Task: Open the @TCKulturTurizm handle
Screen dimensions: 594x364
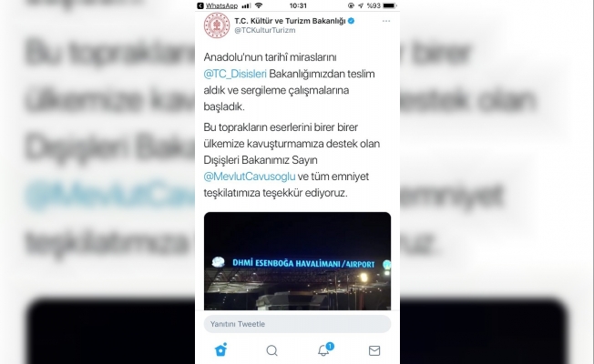Action: tap(265, 30)
